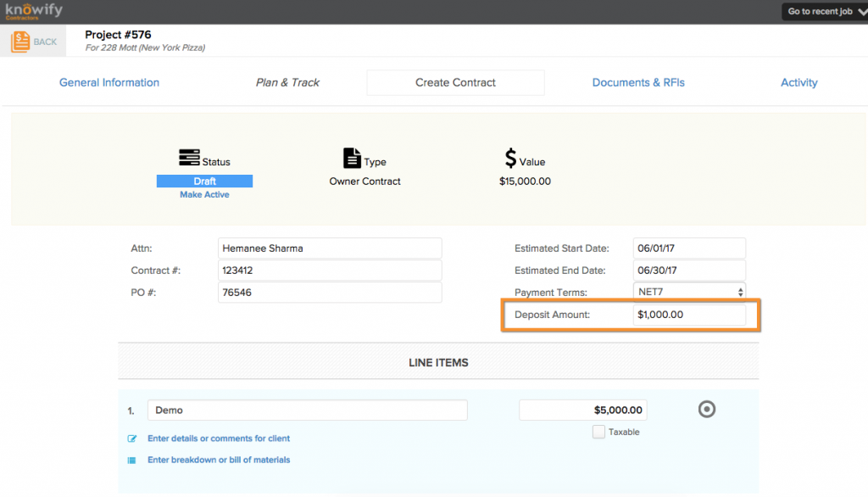The width and height of the screenshot is (868, 497).
Task: Click the Make Active link
Action: 203,194
